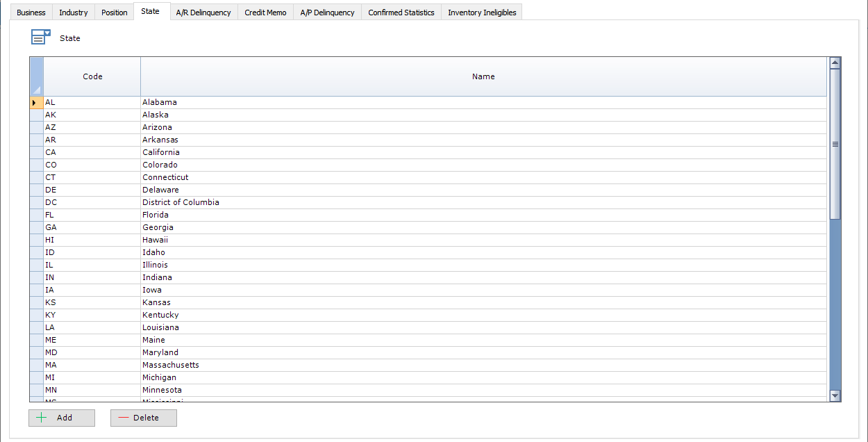Open the A/P Delinquency tab

[327, 13]
